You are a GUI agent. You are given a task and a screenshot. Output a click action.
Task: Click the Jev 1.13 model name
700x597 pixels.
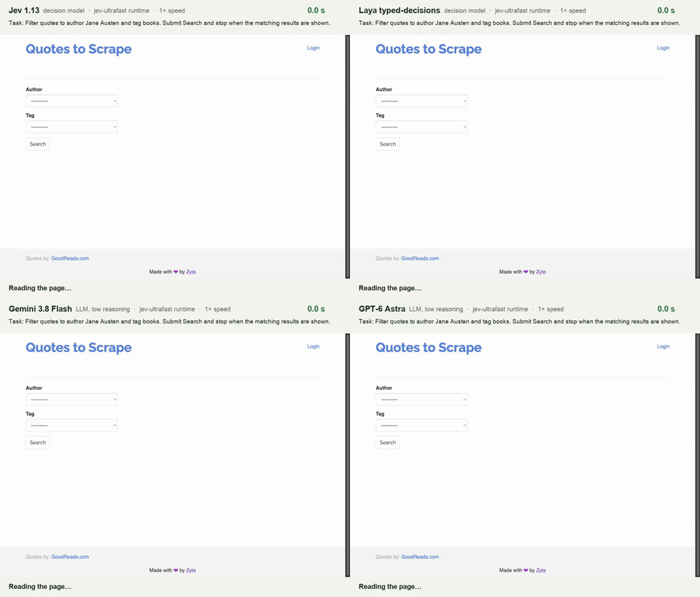pyautogui.click(x=24, y=10)
